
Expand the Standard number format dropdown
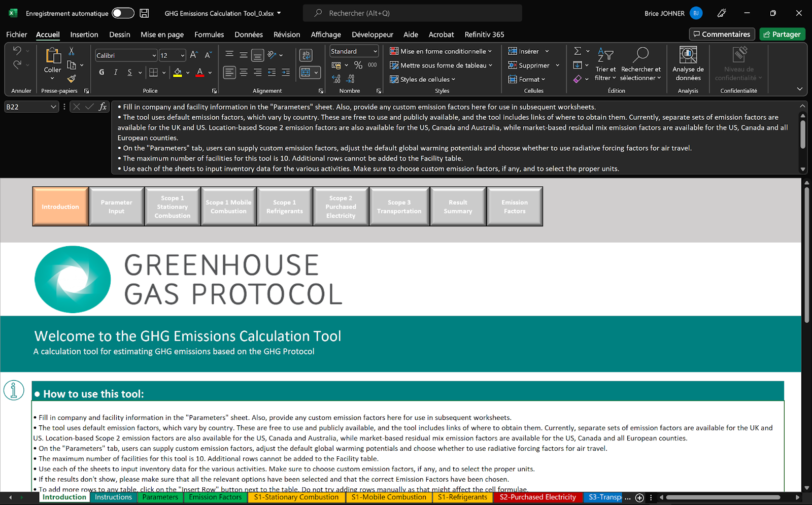(375, 51)
